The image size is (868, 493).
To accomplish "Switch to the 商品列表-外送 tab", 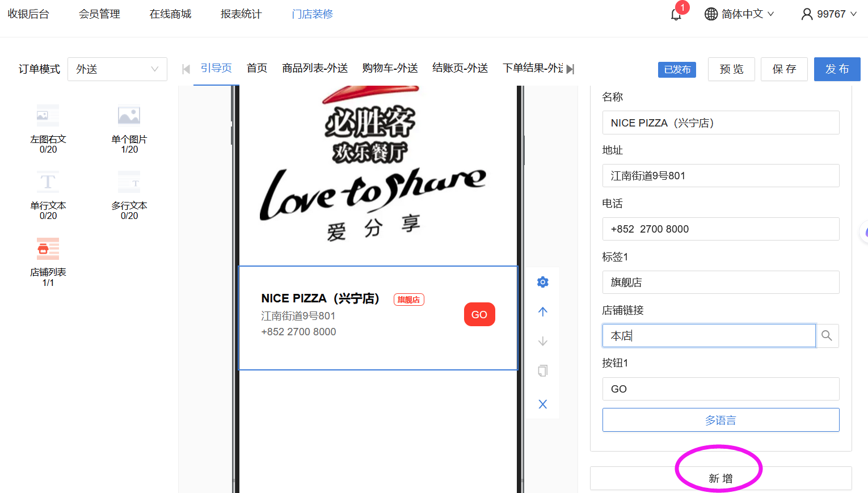I will pos(315,68).
